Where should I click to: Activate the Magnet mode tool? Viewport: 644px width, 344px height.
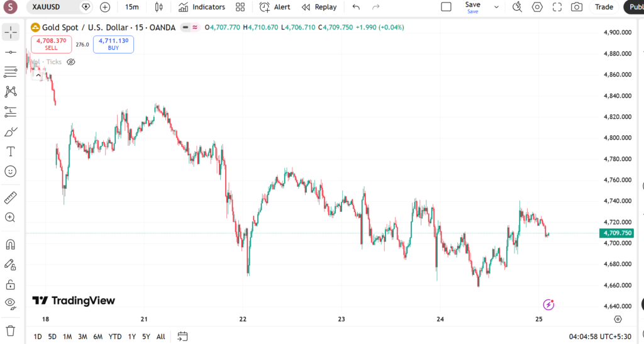tap(11, 244)
